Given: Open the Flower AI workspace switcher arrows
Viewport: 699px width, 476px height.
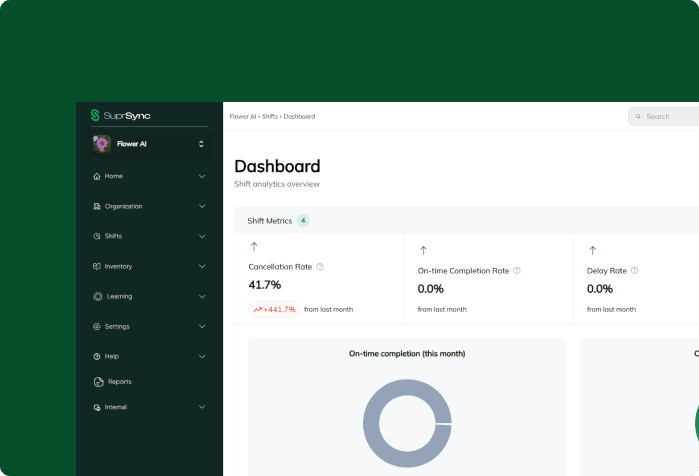Looking at the screenshot, I should [201, 144].
